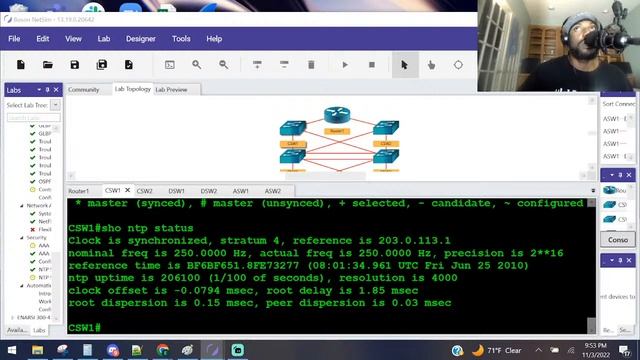Open the Lab menu

(x=104, y=39)
